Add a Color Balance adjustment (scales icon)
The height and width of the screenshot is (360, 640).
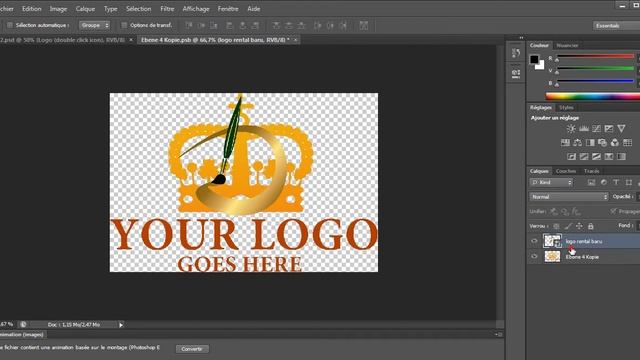click(578, 142)
